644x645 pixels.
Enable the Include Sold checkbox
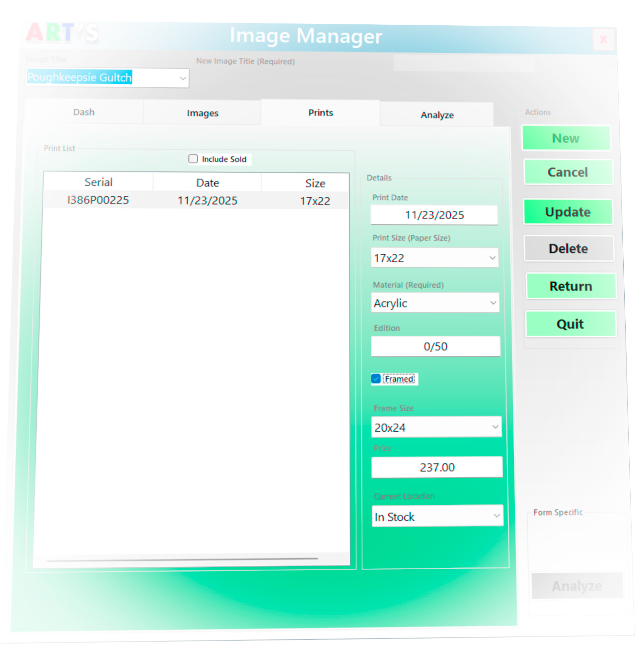pos(193,159)
